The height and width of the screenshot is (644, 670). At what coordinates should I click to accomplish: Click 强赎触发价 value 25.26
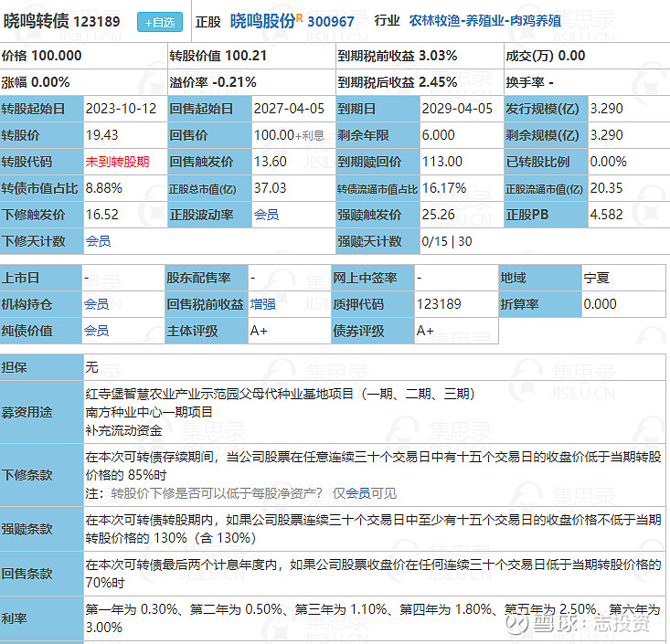(438, 215)
